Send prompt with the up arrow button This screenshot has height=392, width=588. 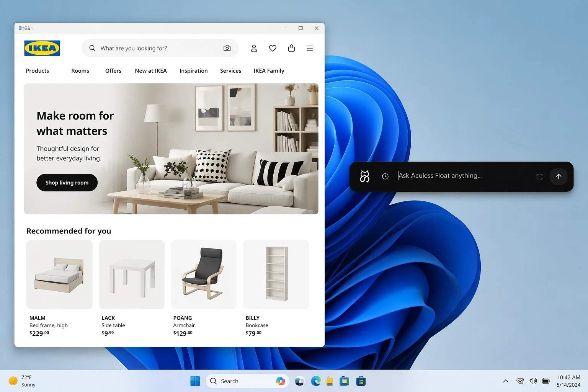[559, 176]
